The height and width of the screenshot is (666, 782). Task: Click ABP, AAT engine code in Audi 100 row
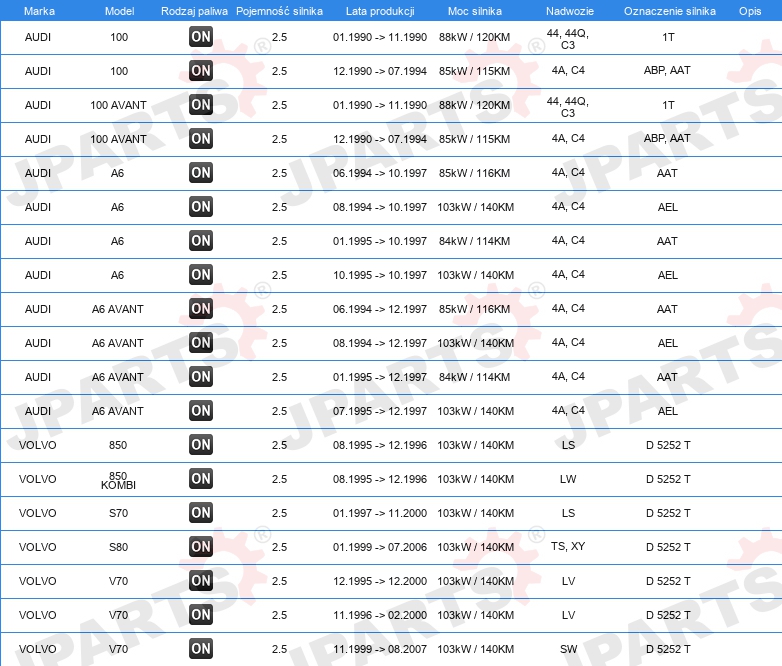coord(667,70)
